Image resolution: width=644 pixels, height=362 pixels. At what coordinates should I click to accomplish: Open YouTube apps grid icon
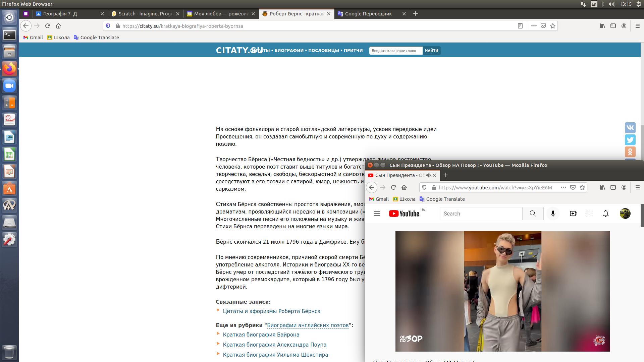tap(590, 214)
